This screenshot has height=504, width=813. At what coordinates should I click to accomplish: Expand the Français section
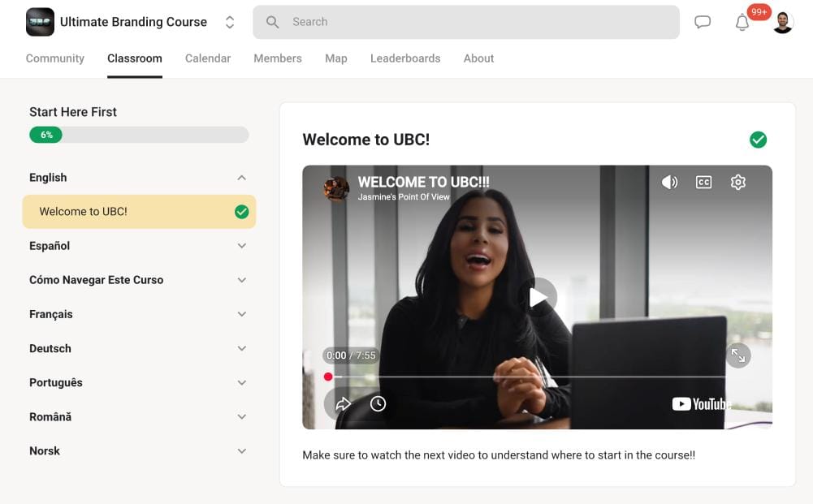pyautogui.click(x=138, y=314)
